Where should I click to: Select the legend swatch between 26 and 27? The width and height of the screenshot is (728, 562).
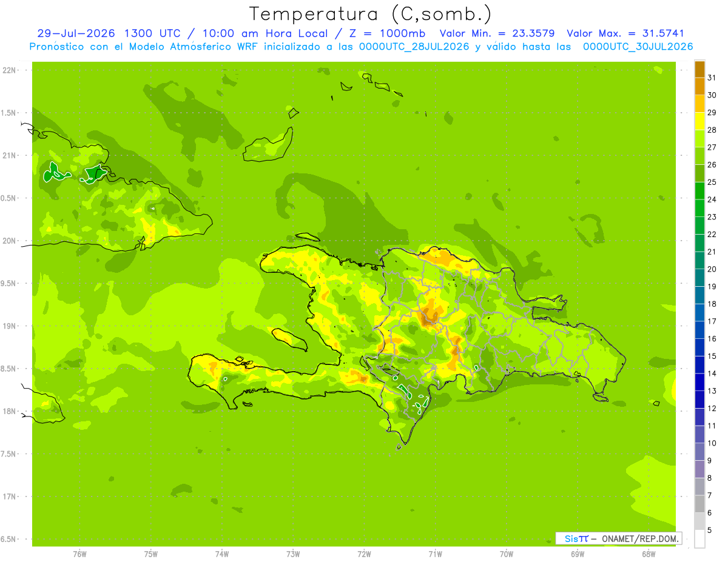(x=699, y=156)
